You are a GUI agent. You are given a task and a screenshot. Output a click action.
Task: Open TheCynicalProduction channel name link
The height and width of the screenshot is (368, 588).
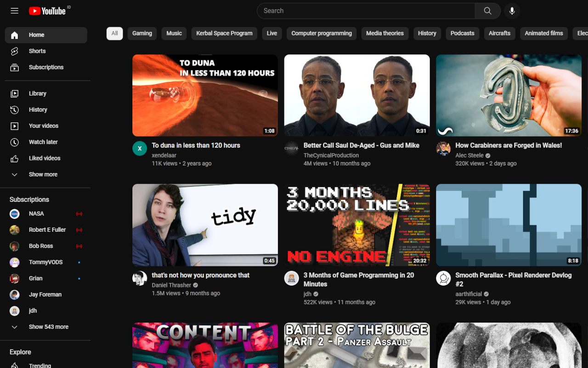[x=331, y=155]
